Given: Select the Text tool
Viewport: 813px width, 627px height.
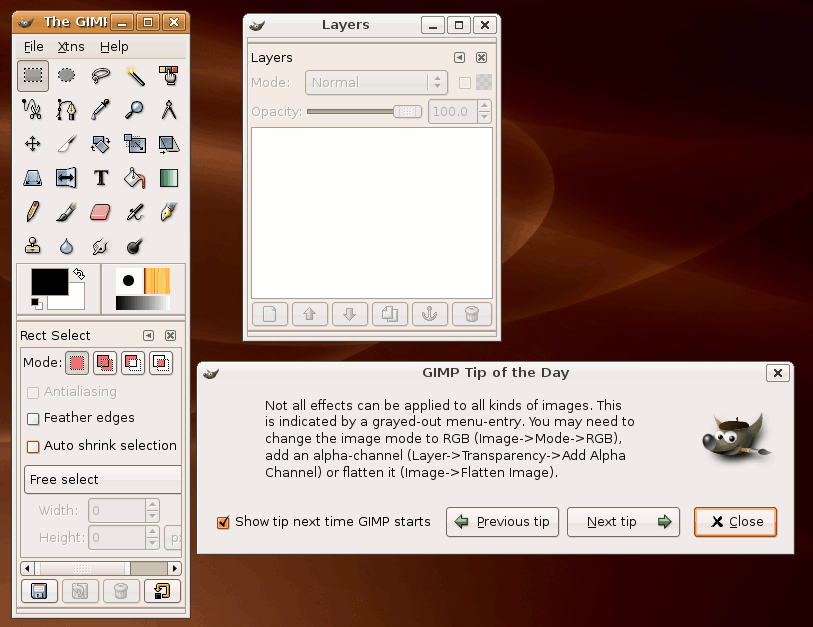Looking at the screenshot, I should [100, 178].
